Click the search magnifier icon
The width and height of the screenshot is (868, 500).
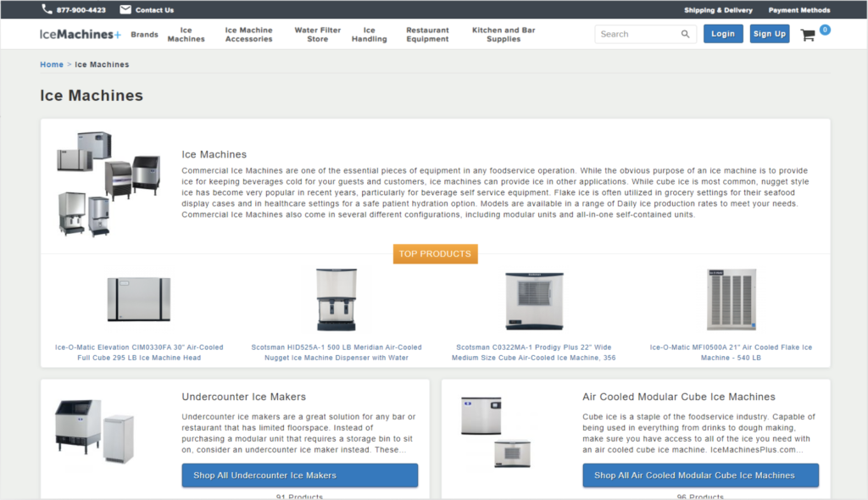685,34
